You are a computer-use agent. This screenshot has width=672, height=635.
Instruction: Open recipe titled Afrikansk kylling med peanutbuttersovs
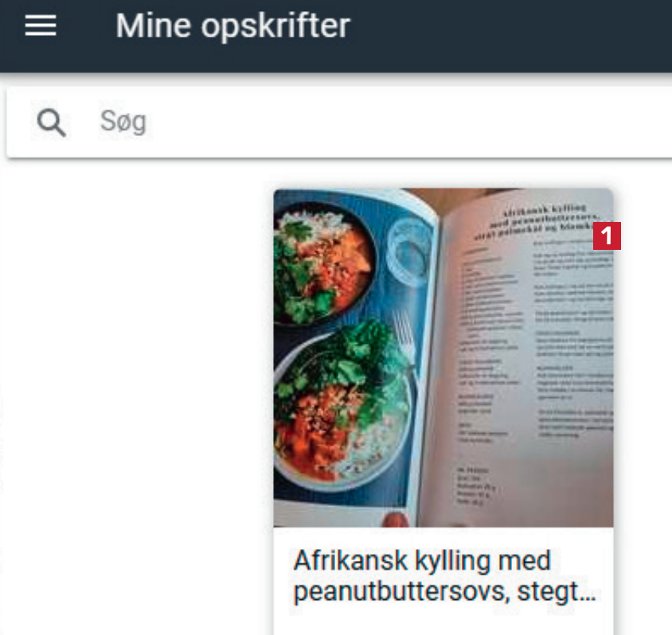(444, 576)
